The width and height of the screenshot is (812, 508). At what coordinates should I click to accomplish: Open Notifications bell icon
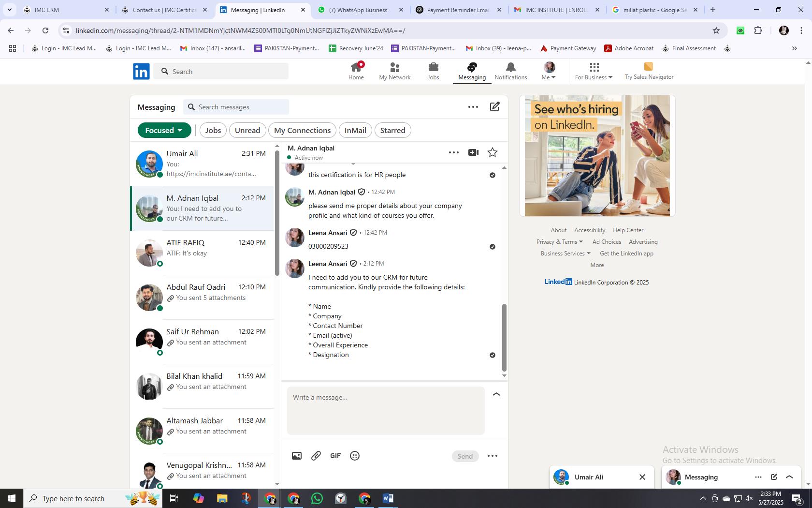510,71
